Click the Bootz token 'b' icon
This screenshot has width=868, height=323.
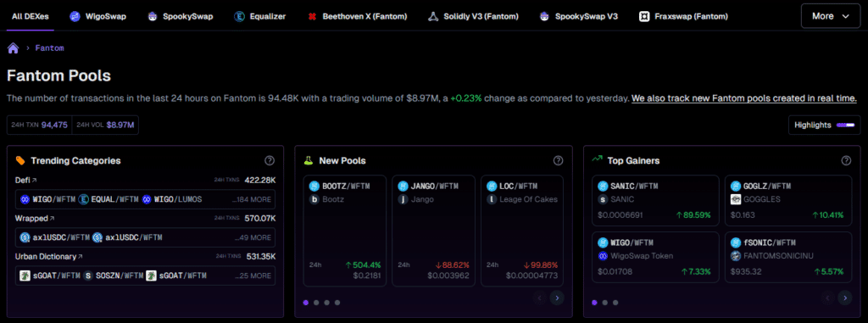[x=314, y=199]
